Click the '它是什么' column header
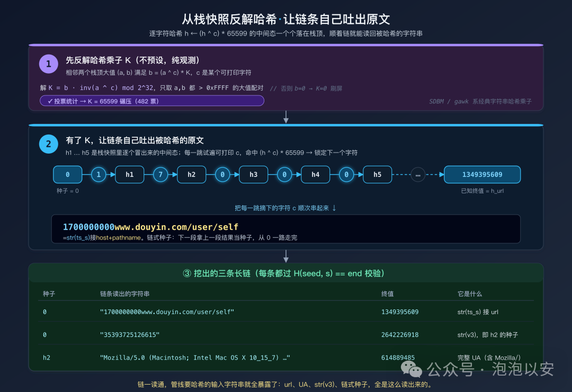This screenshot has width=572, height=392. [x=470, y=294]
